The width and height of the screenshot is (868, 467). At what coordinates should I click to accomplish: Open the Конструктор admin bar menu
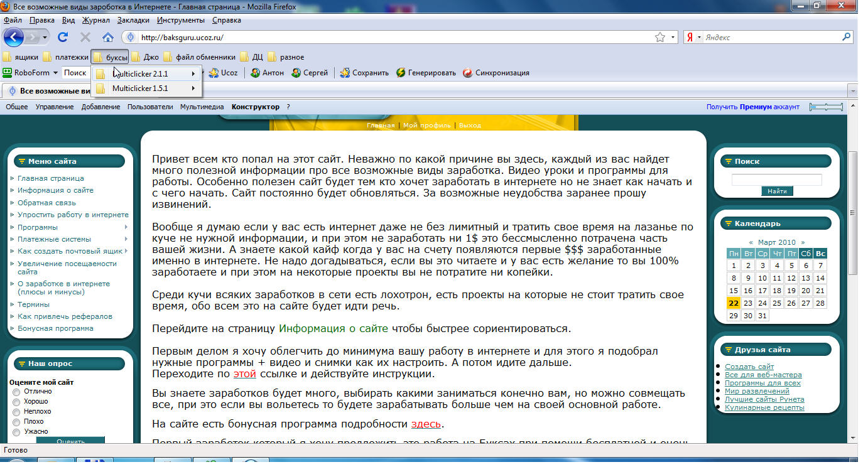pyautogui.click(x=256, y=107)
